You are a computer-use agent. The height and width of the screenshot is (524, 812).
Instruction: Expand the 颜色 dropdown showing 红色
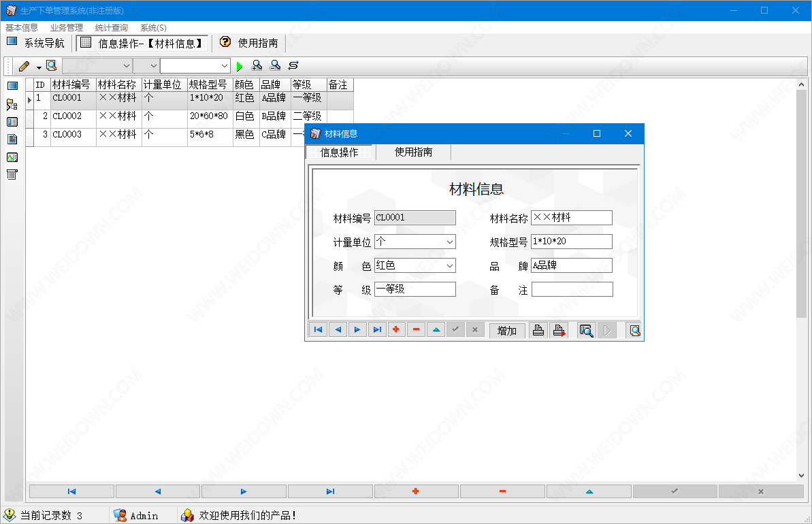click(x=450, y=265)
